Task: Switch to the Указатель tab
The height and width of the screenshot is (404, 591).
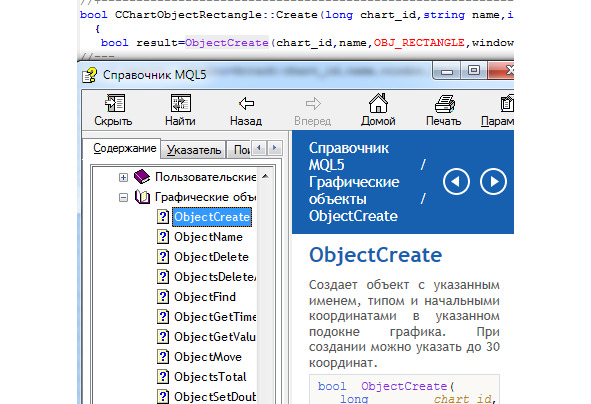Action: pyautogui.click(x=194, y=150)
